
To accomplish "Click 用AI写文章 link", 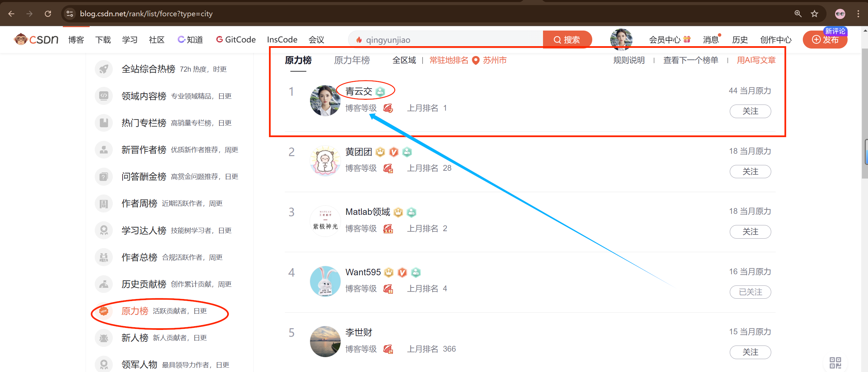I will pyautogui.click(x=756, y=60).
